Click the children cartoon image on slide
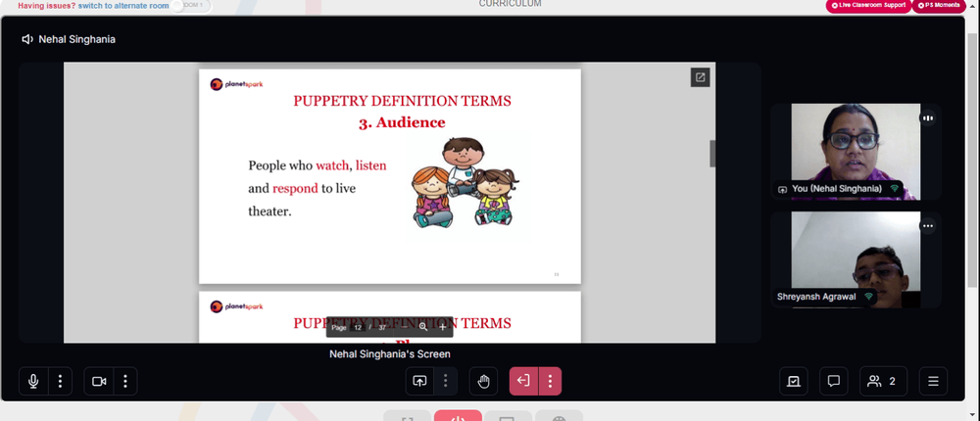Screen dimensions: 980x421 point(465,182)
